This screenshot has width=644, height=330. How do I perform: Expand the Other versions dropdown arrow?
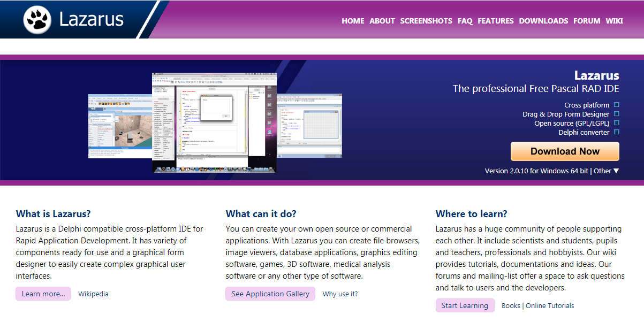coord(616,171)
